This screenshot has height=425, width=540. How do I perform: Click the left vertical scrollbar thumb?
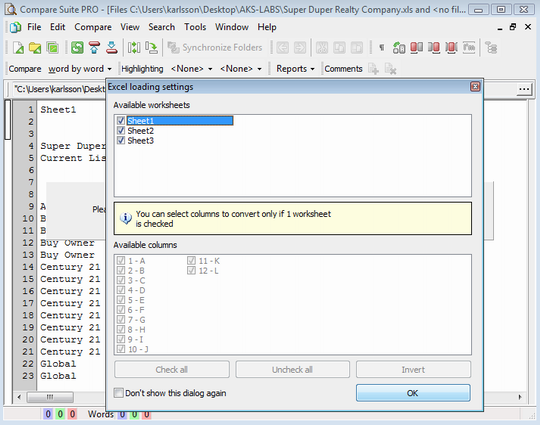(x=8, y=119)
